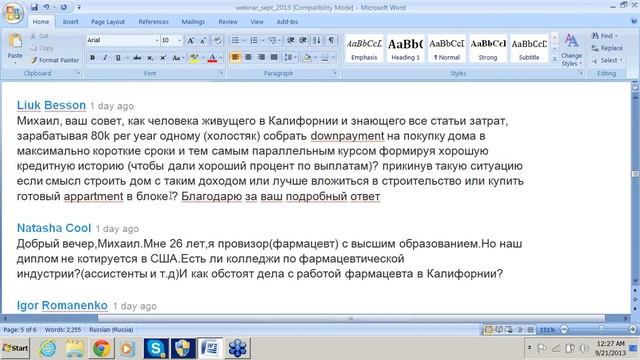Toggle Align Text Left
640x360 pixels.
pos(236,58)
